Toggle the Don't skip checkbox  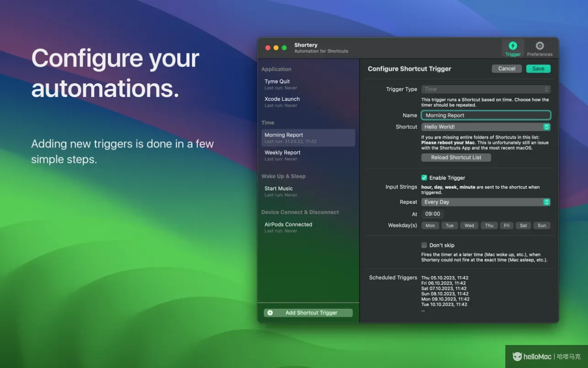424,245
